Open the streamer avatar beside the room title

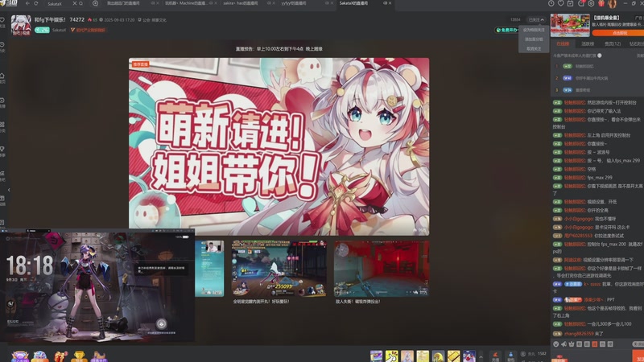[x=21, y=25]
